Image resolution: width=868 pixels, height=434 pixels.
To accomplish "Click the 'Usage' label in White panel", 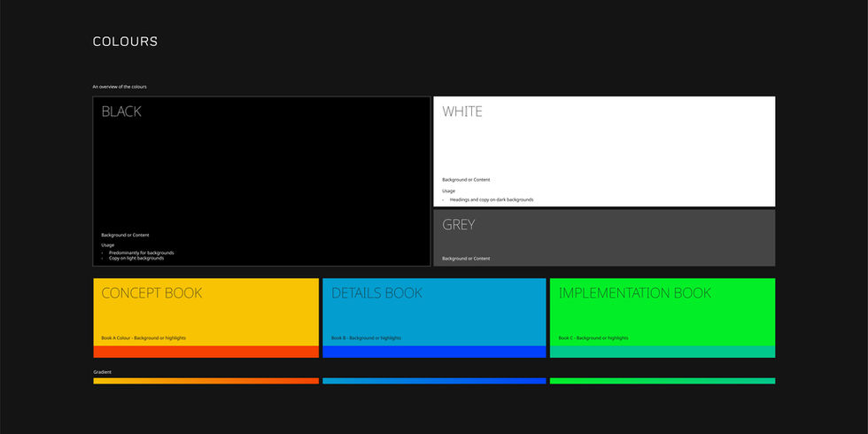I will (x=448, y=191).
